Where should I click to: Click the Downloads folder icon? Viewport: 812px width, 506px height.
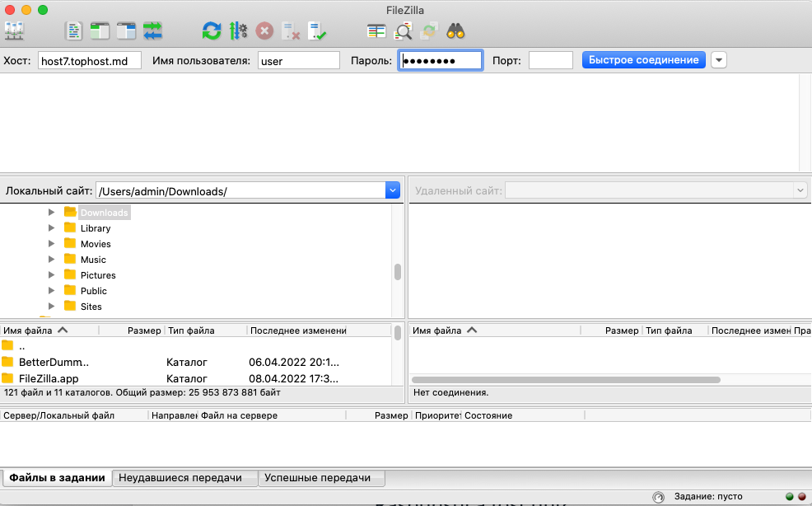coord(70,212)
